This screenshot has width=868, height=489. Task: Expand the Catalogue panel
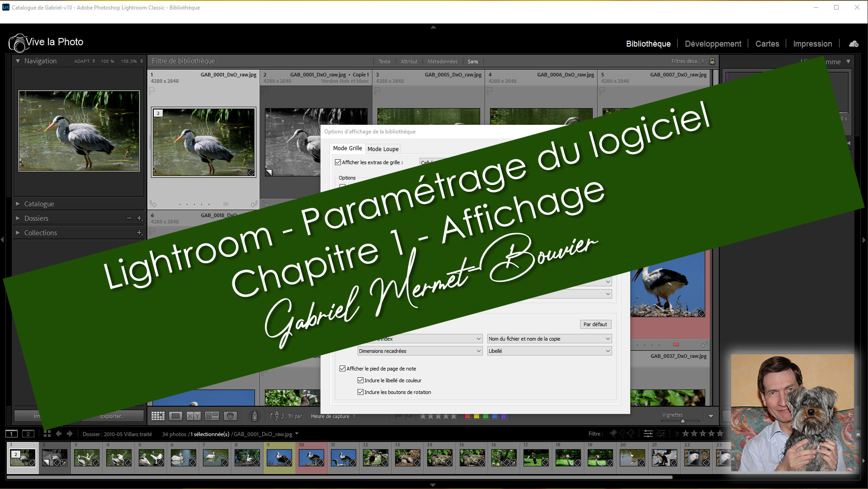(x=39, y=204)
